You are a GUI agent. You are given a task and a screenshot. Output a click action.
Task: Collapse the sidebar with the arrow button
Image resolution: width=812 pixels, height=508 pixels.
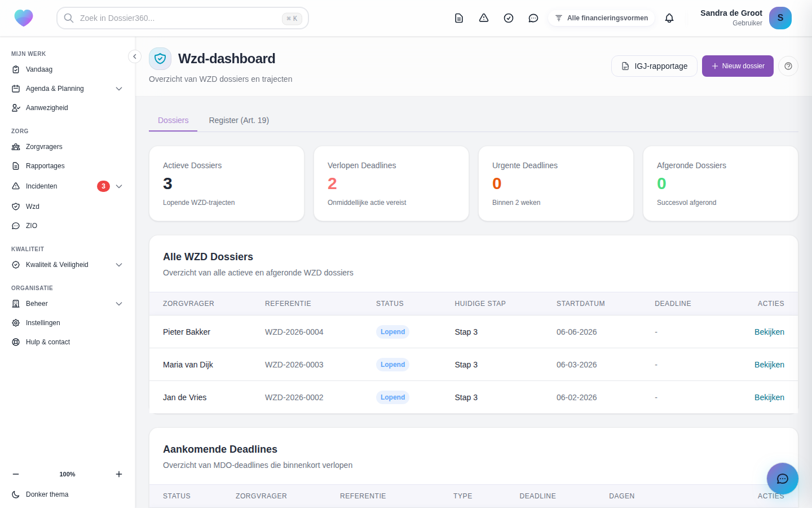(x=134, y=56)
